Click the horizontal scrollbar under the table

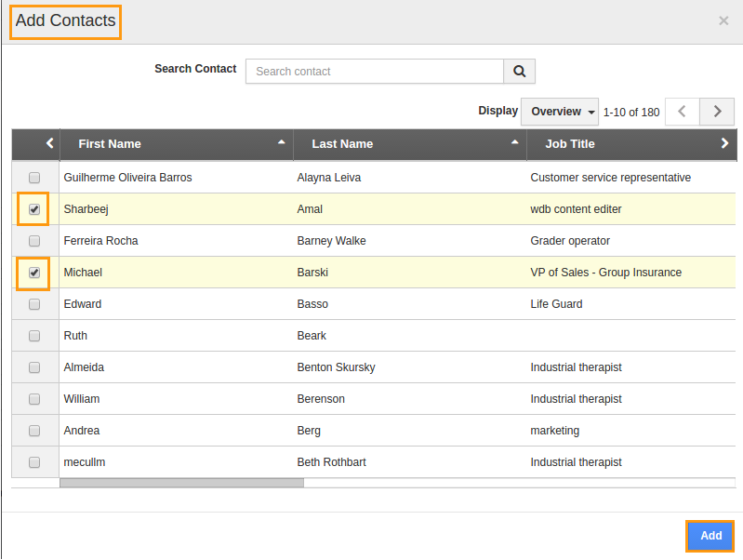pos(182,483)
